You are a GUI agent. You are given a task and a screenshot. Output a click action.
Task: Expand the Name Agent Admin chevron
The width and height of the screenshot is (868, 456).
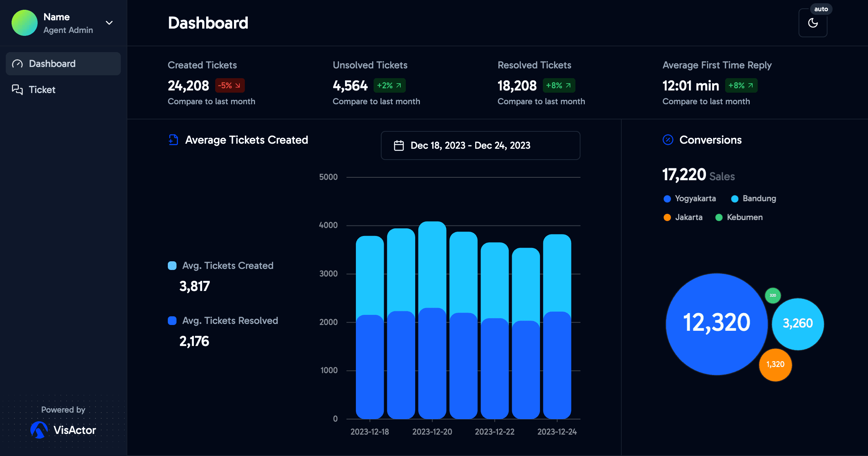pyautogui.click(x=109, y=23)
